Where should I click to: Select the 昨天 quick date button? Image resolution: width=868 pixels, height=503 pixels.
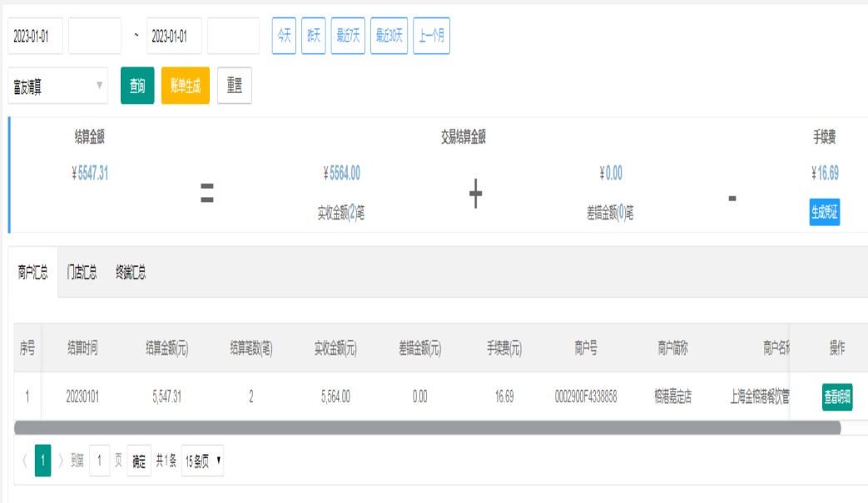[313, 36]
